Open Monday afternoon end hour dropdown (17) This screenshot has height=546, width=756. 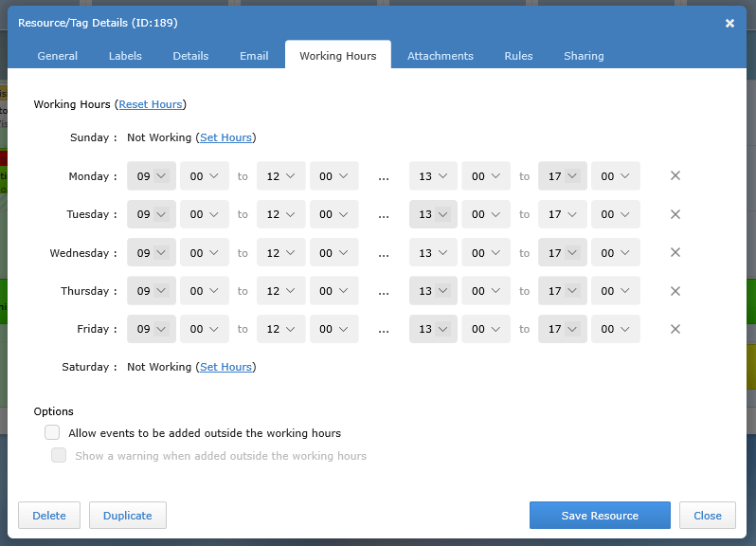(x=563, y=176)
